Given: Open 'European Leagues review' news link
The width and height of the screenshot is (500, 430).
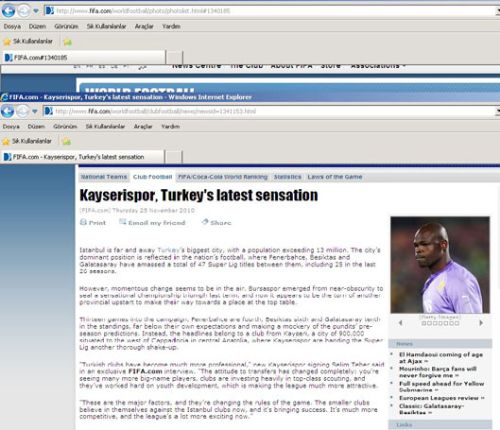Looking at the screenshot, I should pyautogui.click(x=442, y=398).
